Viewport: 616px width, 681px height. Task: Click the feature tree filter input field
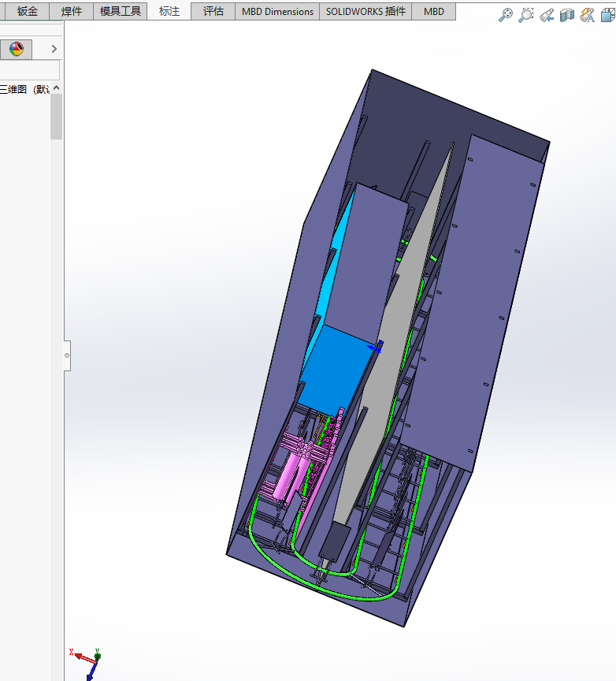pyautogui.click(x=28, y=70)
